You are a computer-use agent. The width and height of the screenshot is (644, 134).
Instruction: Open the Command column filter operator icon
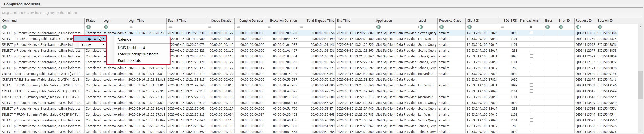(x=4, y=27)
